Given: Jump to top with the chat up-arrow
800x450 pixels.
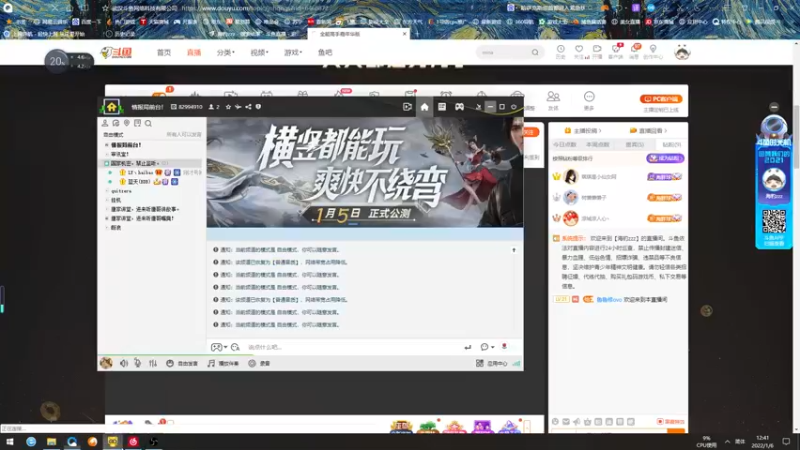Looking at the screenshot, I should 514,250.
